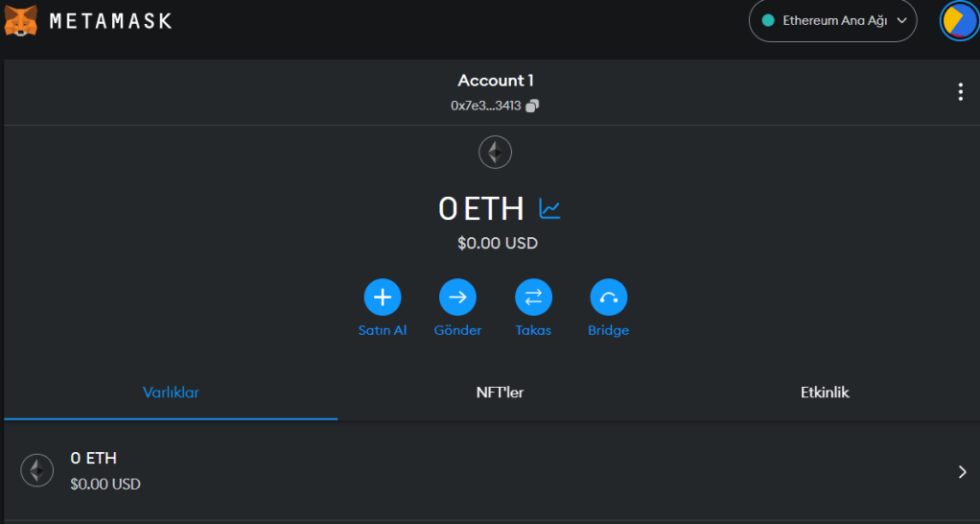Click the Bridge icon button

(608, 298)
